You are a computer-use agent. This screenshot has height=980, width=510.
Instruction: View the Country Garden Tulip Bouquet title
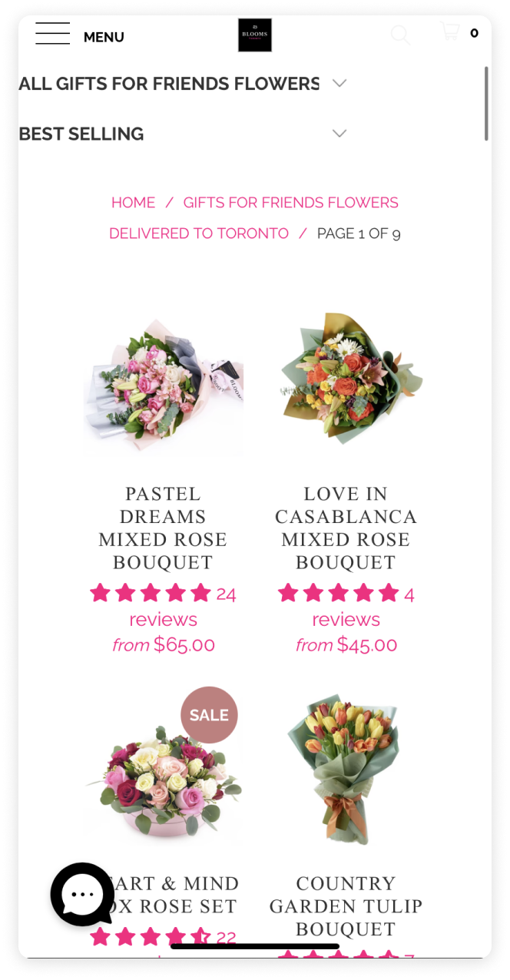tap(346, 906)
